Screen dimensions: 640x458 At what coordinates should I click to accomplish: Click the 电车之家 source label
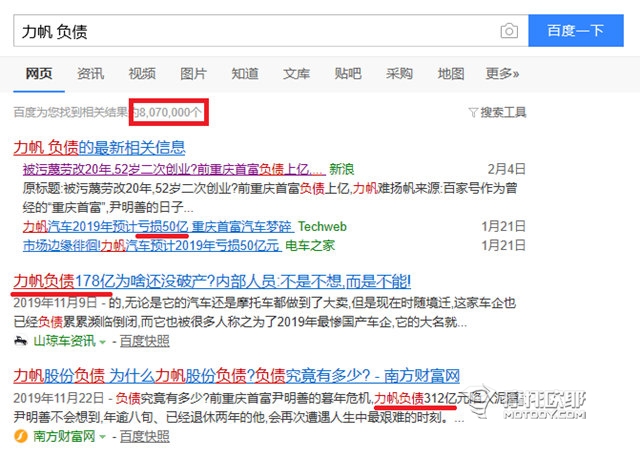310,245
